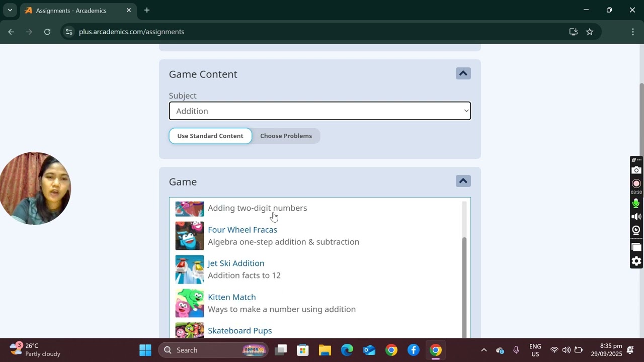
Task: Open site information icon in address bar
Action: point(69,32)
